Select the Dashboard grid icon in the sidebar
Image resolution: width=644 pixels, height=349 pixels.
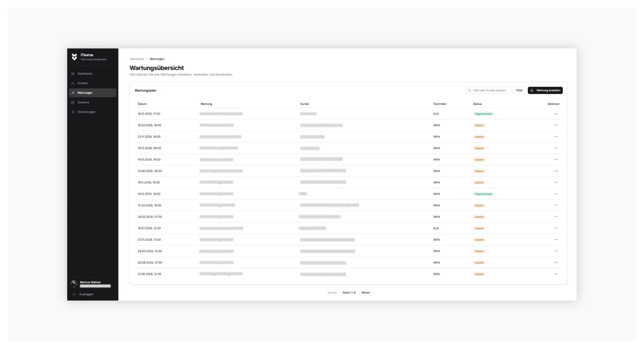pos(73,74)
